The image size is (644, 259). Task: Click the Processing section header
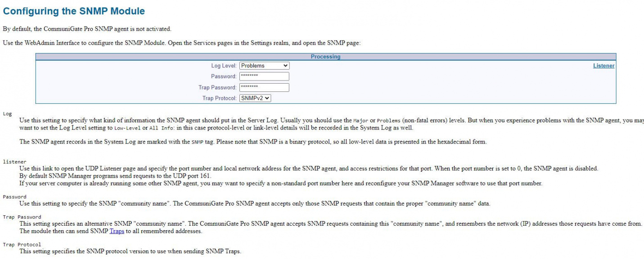[x=325, y=56]
